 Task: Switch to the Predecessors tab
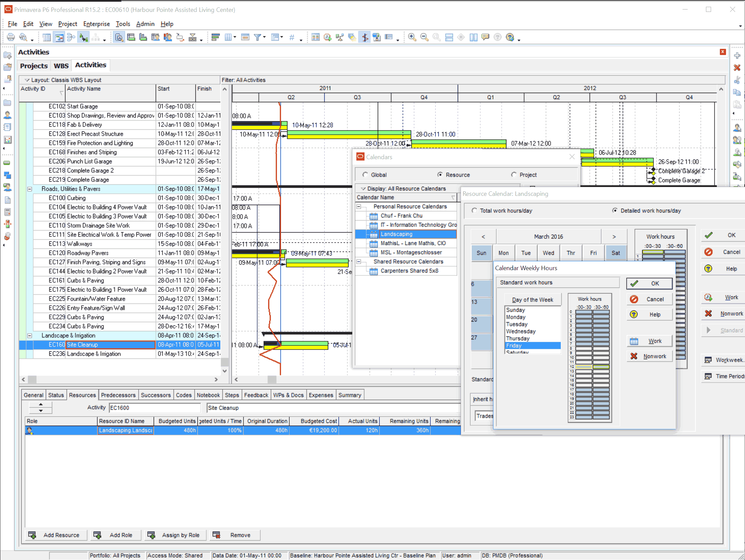pos(118,395)
